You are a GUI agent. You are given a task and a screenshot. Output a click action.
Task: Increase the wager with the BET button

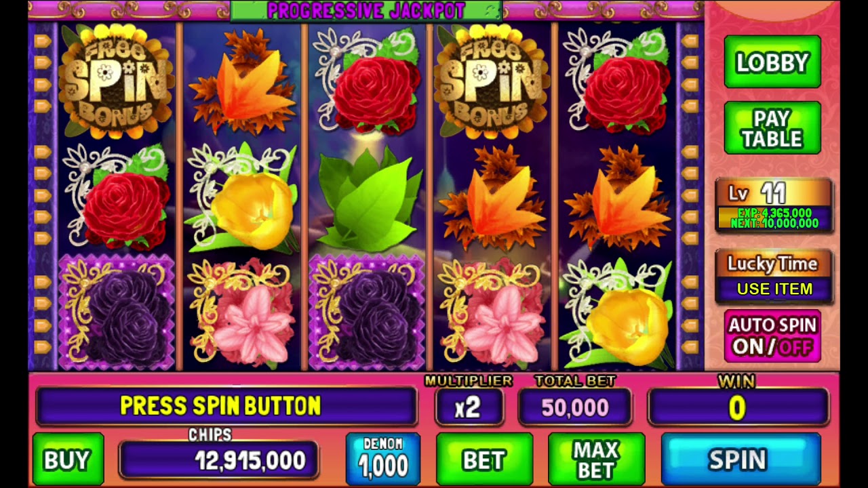point(484,460)
